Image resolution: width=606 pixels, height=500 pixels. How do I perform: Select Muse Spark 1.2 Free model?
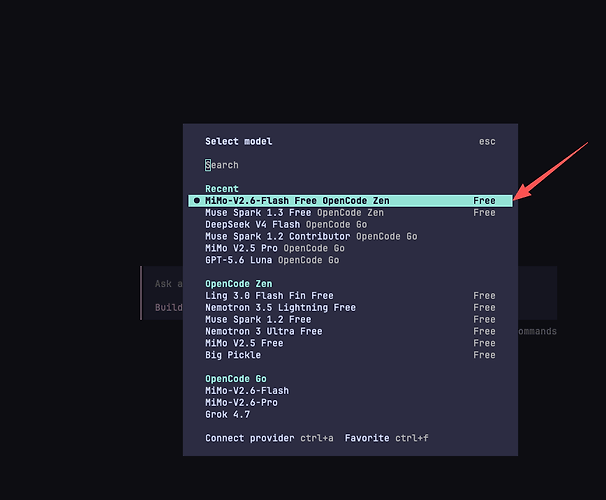350,320
